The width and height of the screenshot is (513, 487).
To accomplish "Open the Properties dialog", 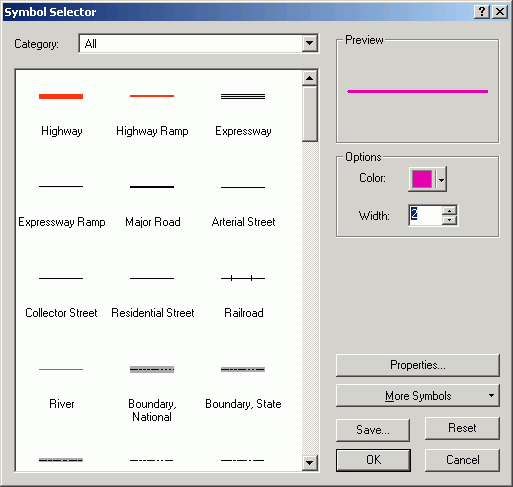I will [418, 365].
